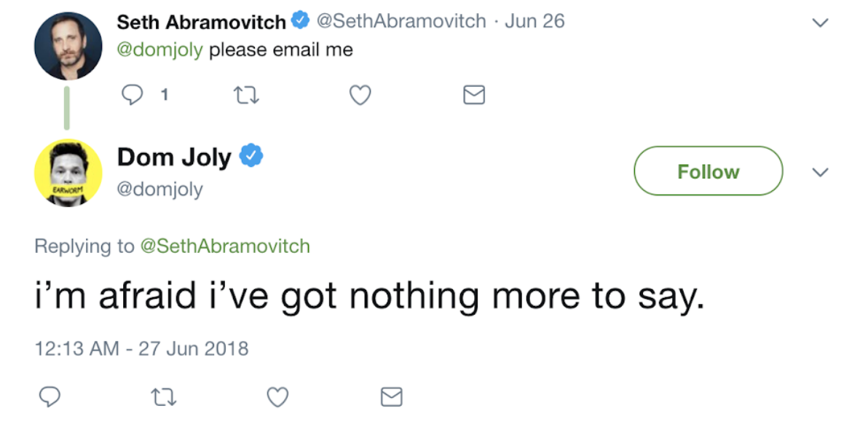Viewport: 868px width, 427px height.
Task: Like Dom Joly's tweet
Action: pyautogui.click(x=277, y=396)
